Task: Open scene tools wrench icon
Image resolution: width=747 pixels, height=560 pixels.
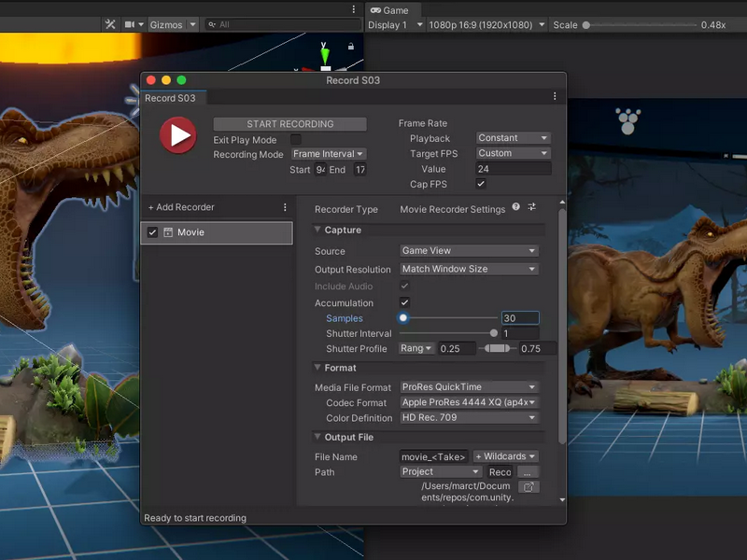Action: point(110,24)
